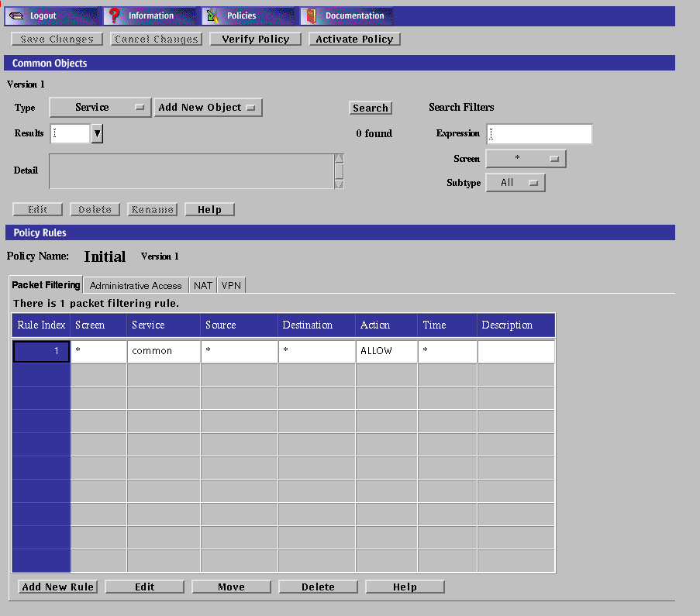Image resolution: width=700 pixels, height=616 pixels.
Task: Click the Add New Rule button
Action: click(57, 587)
